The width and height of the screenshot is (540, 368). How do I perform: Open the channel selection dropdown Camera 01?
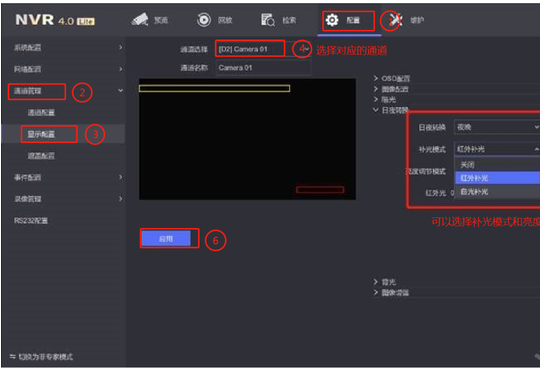[263, 49]
